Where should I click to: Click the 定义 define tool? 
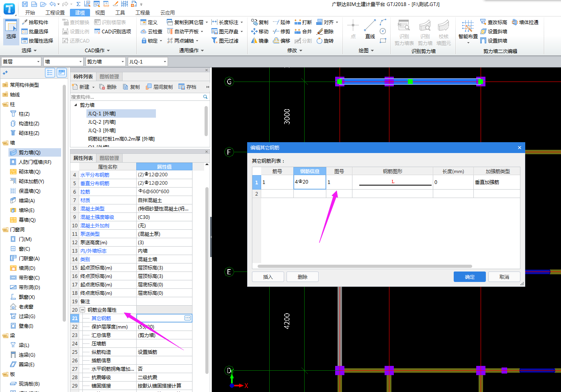149,22
